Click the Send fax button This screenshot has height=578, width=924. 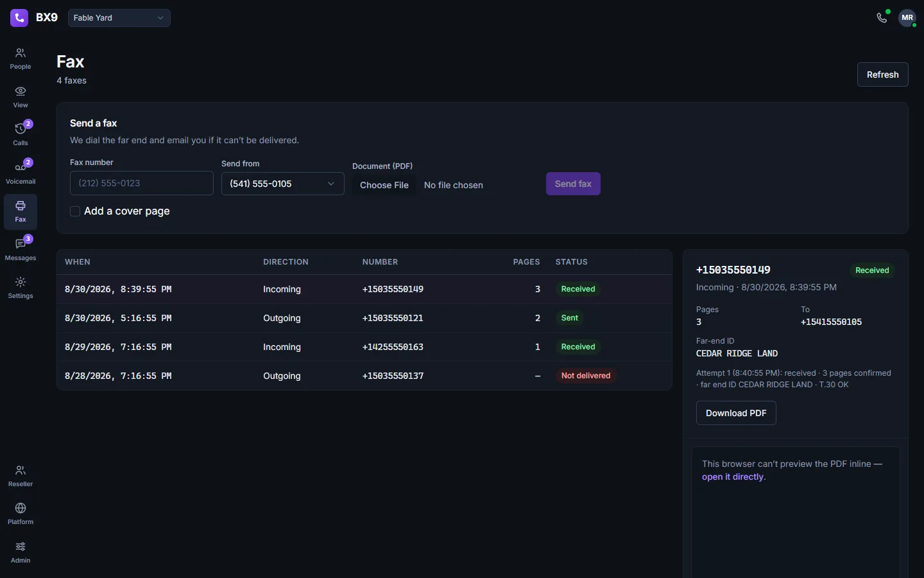(x=573, y=184)
